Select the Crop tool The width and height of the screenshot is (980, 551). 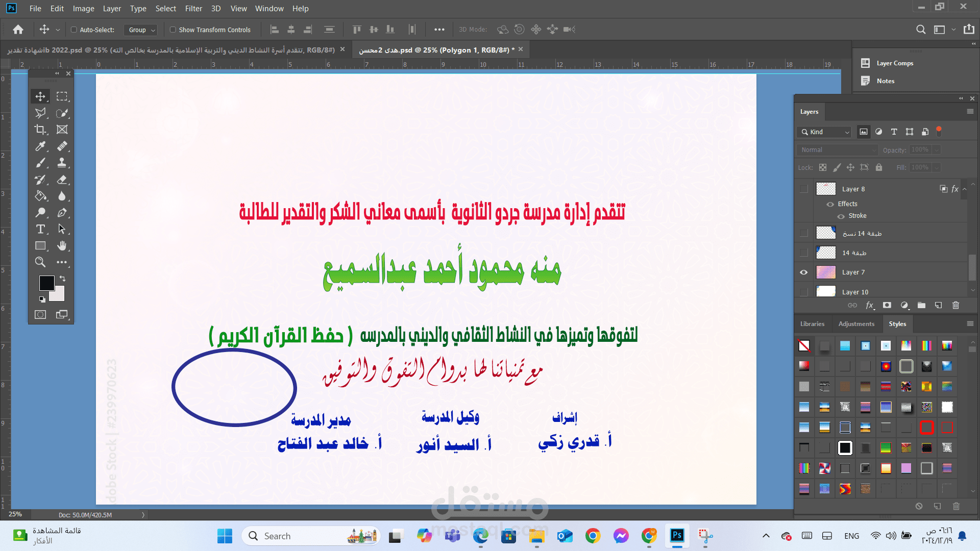point(40,130)
